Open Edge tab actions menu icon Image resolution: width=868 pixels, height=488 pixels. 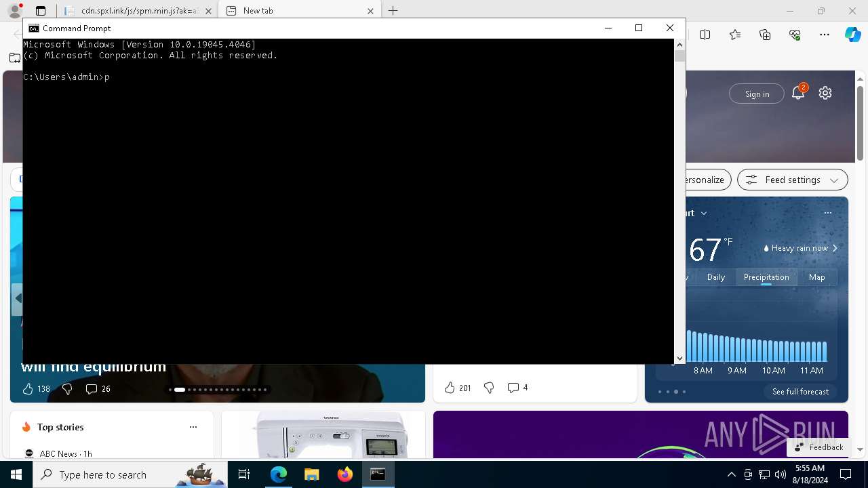pyautogui.click(x=41, y=11)
